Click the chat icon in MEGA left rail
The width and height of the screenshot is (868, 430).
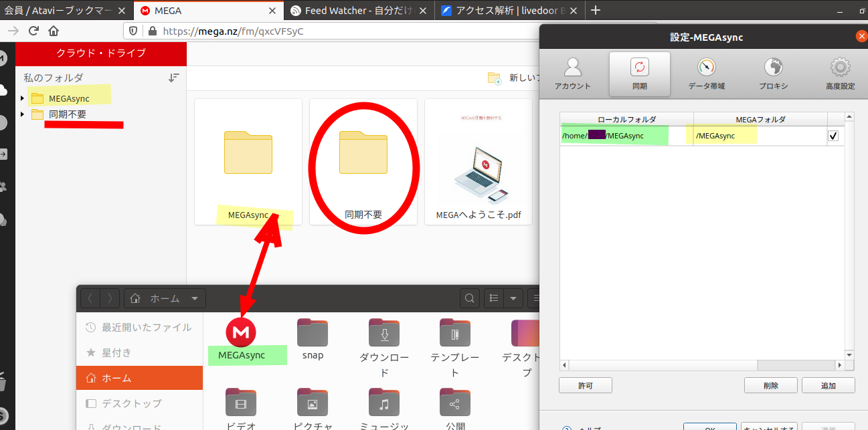click(x=3, y=219)
